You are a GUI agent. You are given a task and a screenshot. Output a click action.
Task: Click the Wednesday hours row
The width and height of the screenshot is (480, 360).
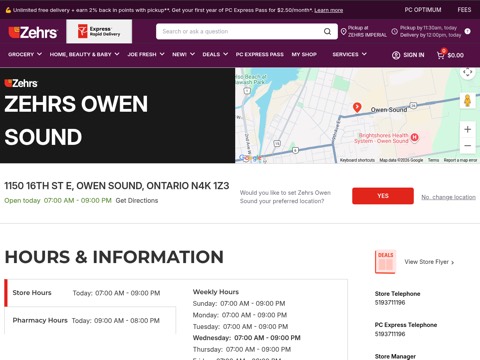coord(247,338)
